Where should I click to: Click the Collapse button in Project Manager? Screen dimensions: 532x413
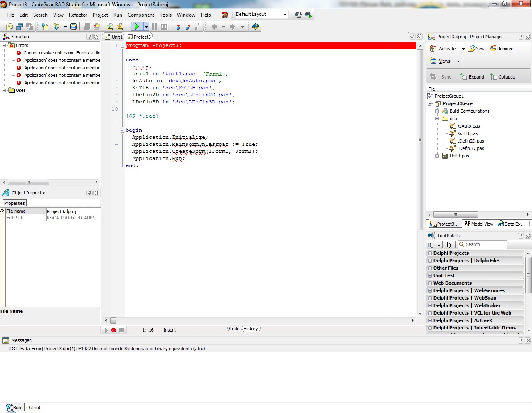(x=503, y=77)
